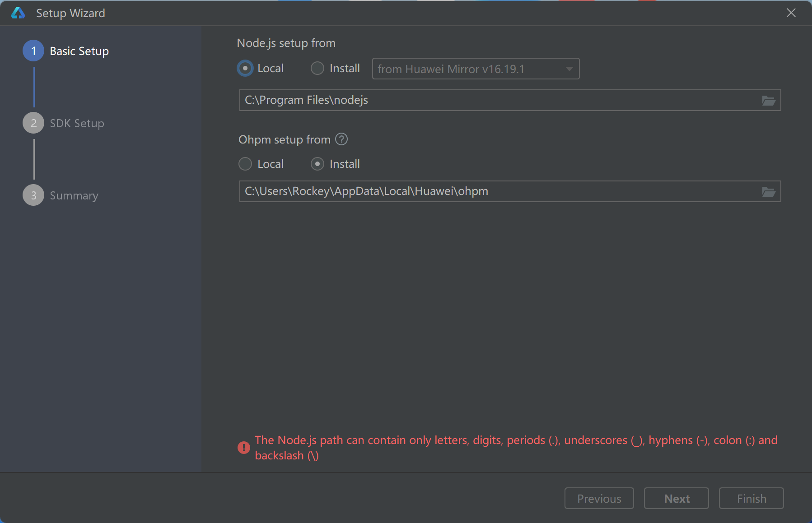Click the 'Ohpm setup from' label
812x523 pixels.
285,139
